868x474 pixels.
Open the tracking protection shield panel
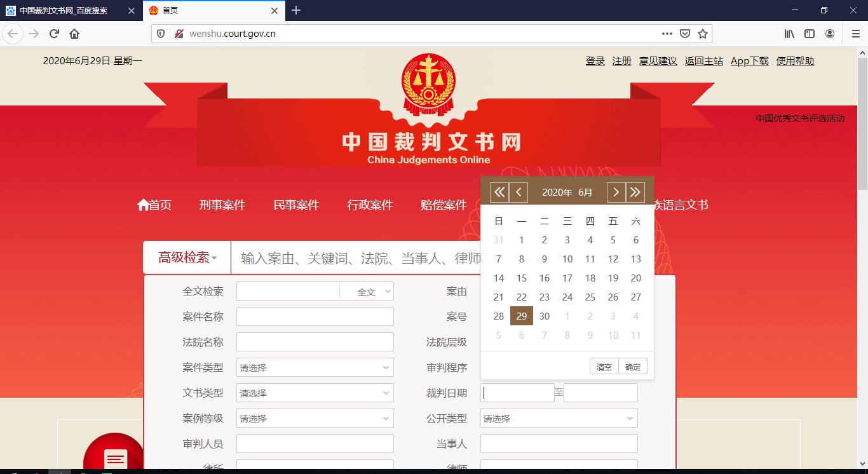coord(159,33)
